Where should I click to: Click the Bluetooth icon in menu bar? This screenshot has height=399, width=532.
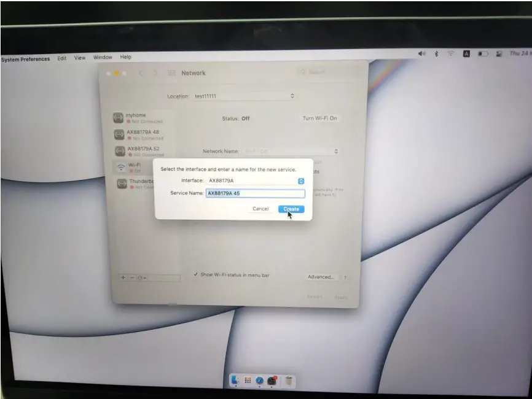[437, 53]
